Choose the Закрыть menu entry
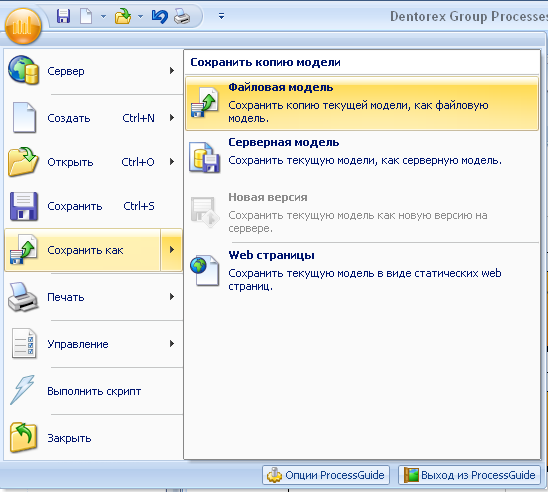The width and height of the screenshot is (548, 492). tap(93, 438)
